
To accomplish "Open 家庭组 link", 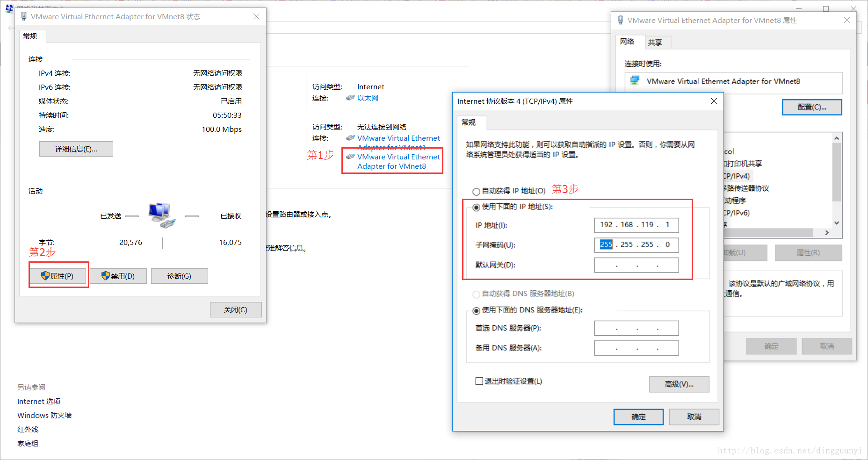I will pos(28,444).
